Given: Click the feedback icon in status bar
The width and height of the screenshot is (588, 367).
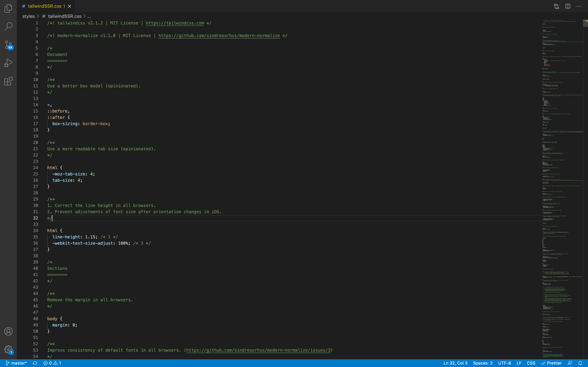Looking at the screenshot, I should point(570,363).
